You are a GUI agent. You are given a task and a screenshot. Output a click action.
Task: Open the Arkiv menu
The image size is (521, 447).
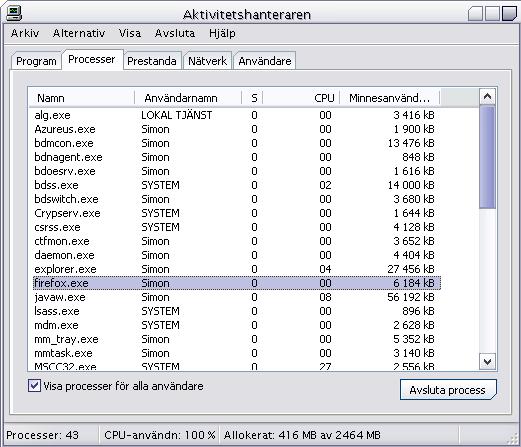[x=25, y=33]
